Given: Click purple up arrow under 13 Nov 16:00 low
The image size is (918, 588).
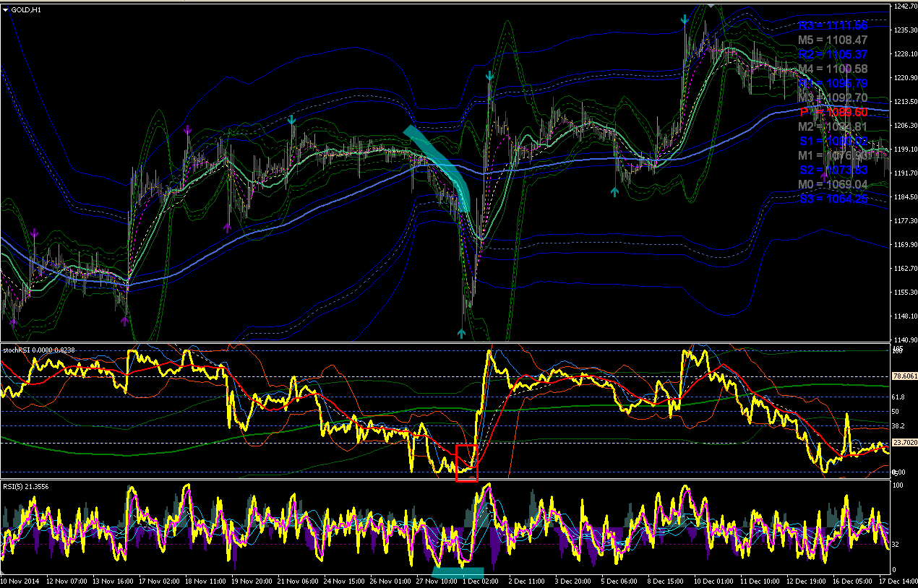Looking at the screenshot, I should (124, 320).
